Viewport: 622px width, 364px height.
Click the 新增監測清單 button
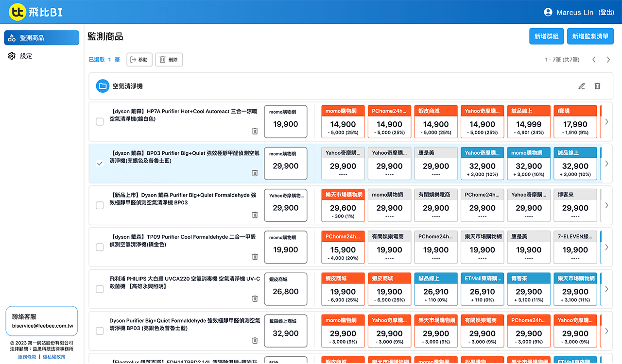tap(590, 36)
